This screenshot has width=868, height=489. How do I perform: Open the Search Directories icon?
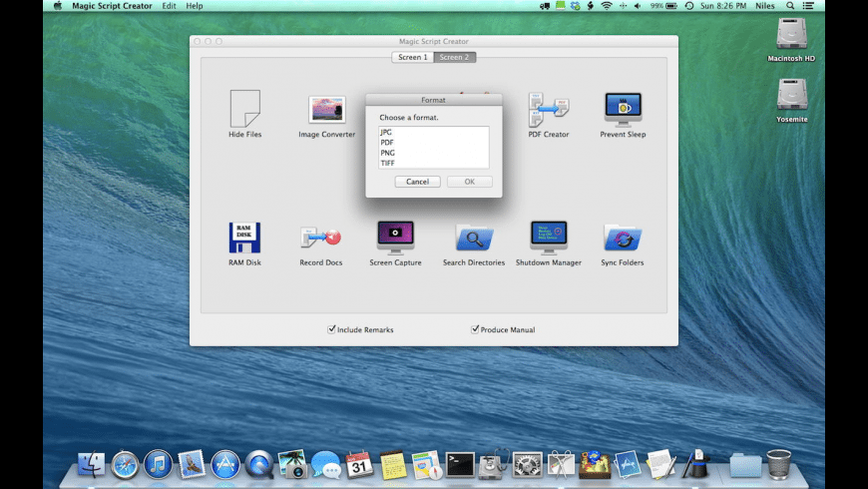coord(474,238)
